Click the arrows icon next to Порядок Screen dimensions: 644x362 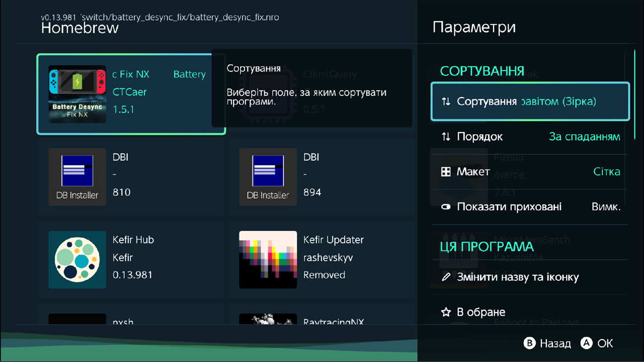point(446,137)
